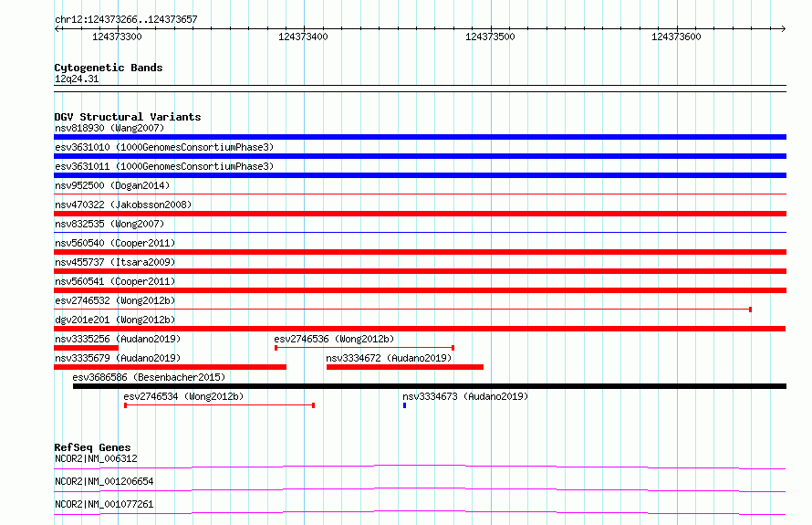Screen dimensions: 812x525
Task: Click the nsv470322 (Jakobsson2008) label
Action: tap(123, 205)
